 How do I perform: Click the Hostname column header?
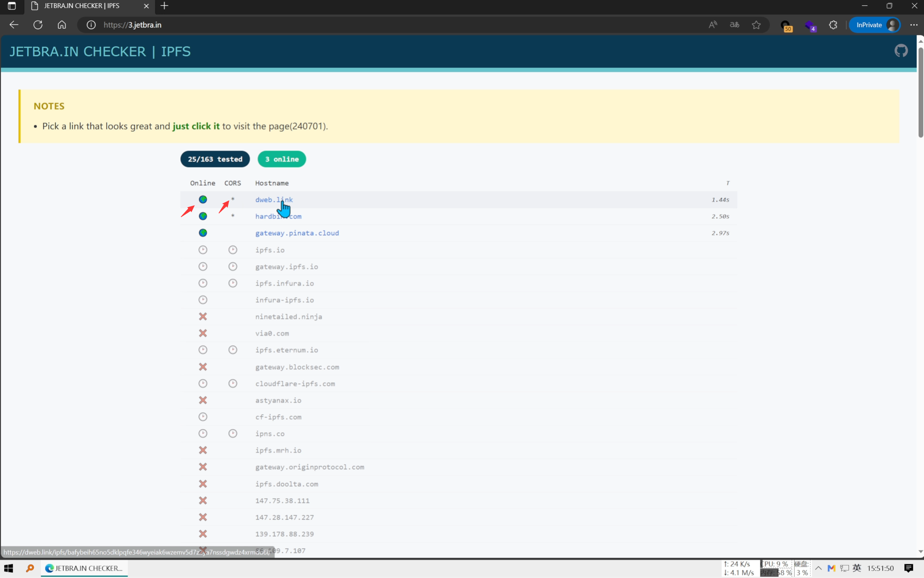pyautogui.click(x=272, y=183)
